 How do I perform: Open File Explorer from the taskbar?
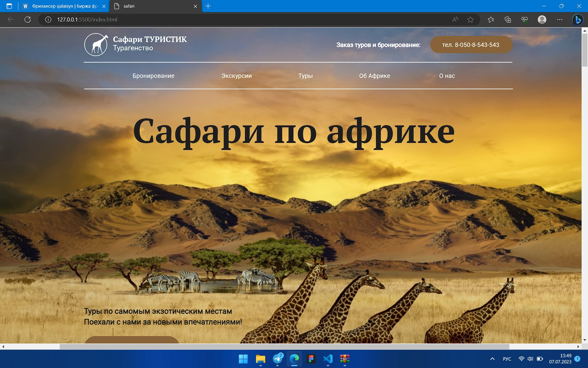point(260,359)
